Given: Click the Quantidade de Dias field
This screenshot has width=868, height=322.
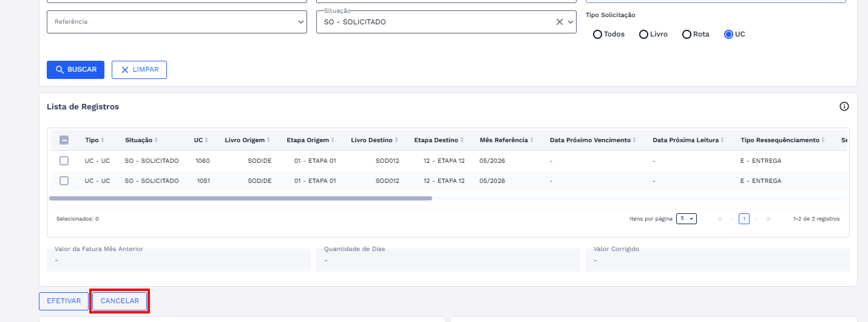Looking at the screenshot, I should pyautogui.click(x=448, y=260).
